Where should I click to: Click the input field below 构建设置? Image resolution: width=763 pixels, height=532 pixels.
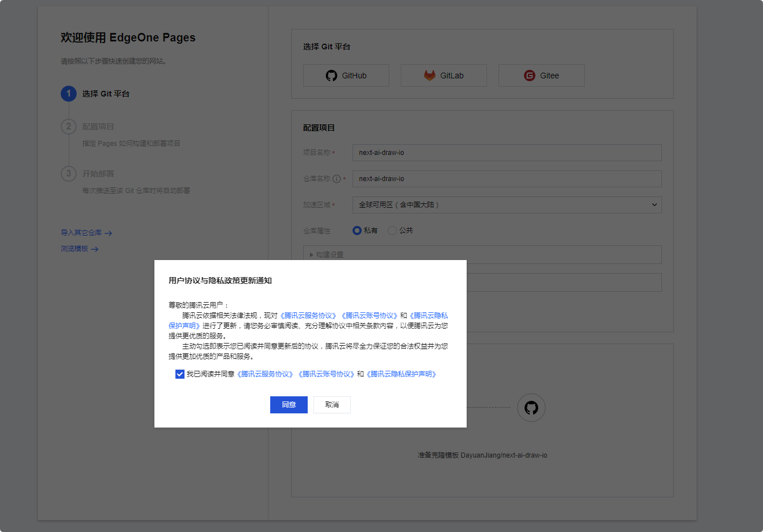564,283
